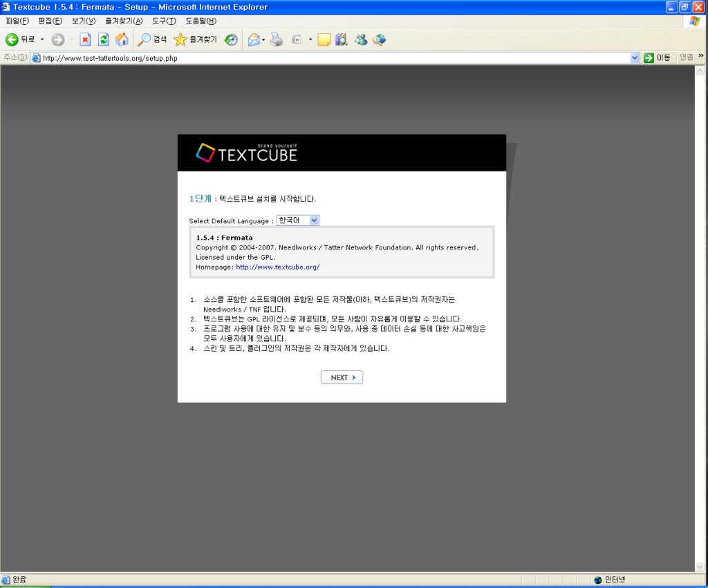Click the books and magnifier Research icon

coord(342,39)
